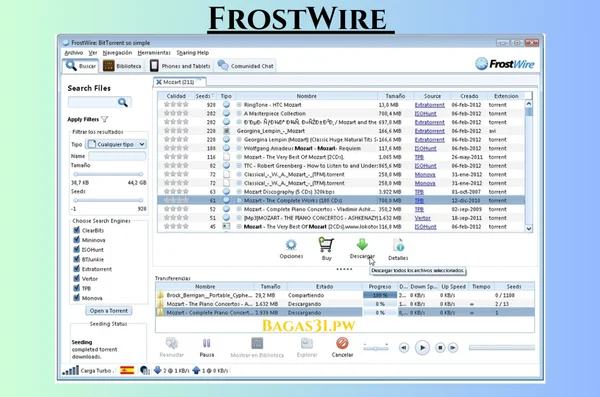Click the firewall globe icon in status bar
The width and height of the screenshot is (600, 397).
pos(144,370)
